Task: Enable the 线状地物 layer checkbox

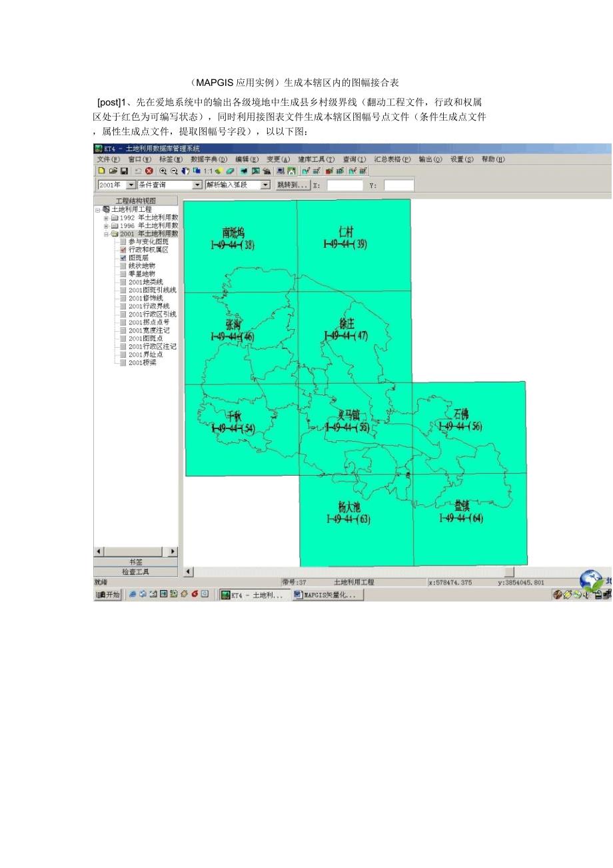Action: [x=123, y=266]
